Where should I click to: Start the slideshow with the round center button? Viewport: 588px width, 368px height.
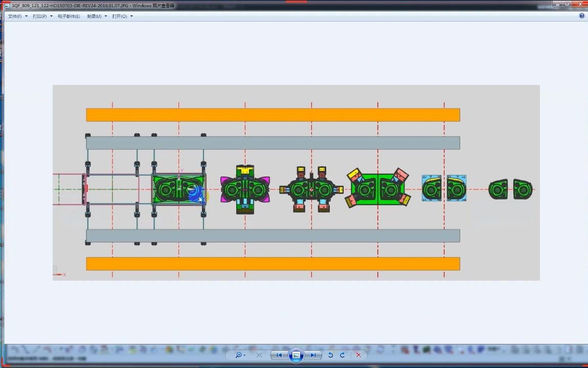pos(296,355)
